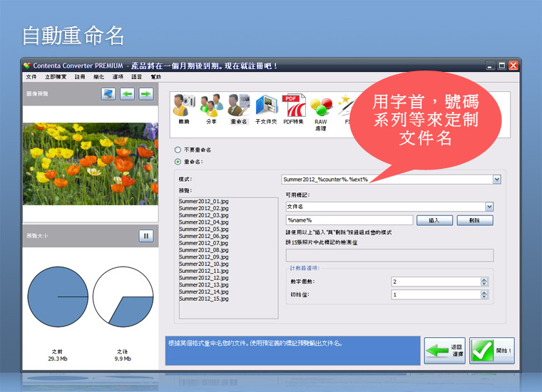Click the 開始 start button with green checkmark
The image size is (542, 392).
[x=492, y=351]
